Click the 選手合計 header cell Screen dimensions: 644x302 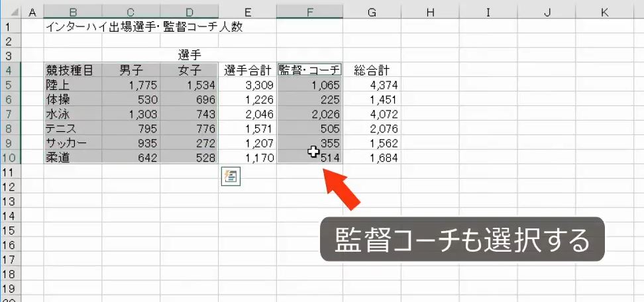tap(248, 70)
